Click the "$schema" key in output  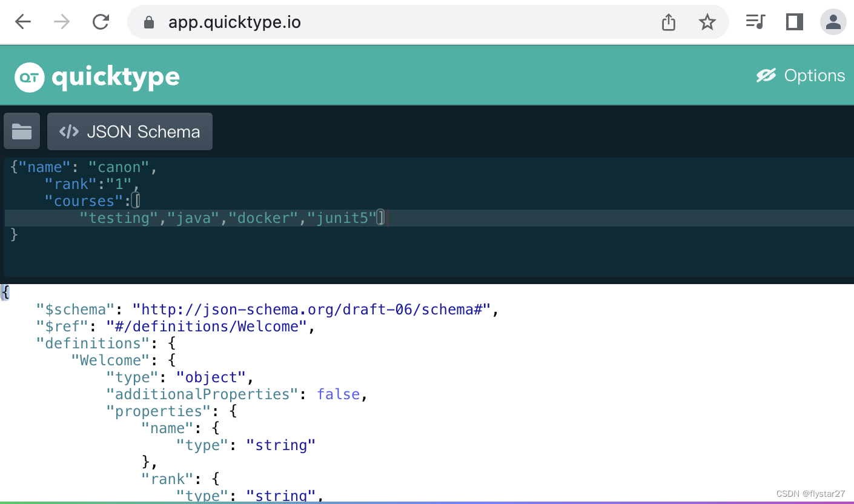(76, 310)
